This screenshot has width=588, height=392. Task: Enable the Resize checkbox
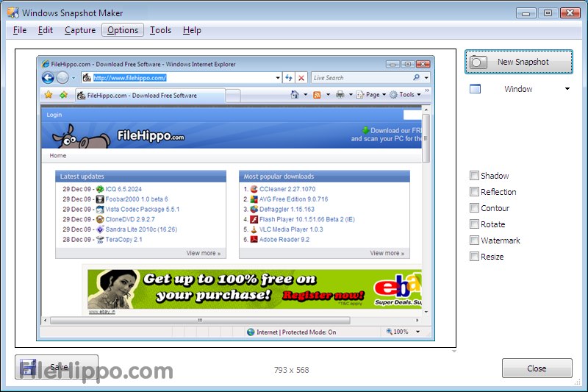474,256
